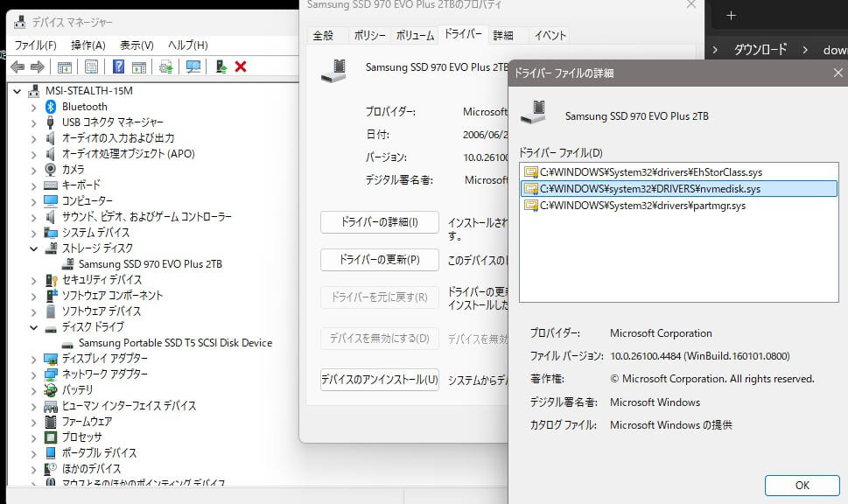Screen dimensions: 848x504
Task: Click the ドライバーの更新(P) button
Action: pyautogui.click(x=379, y=260)
